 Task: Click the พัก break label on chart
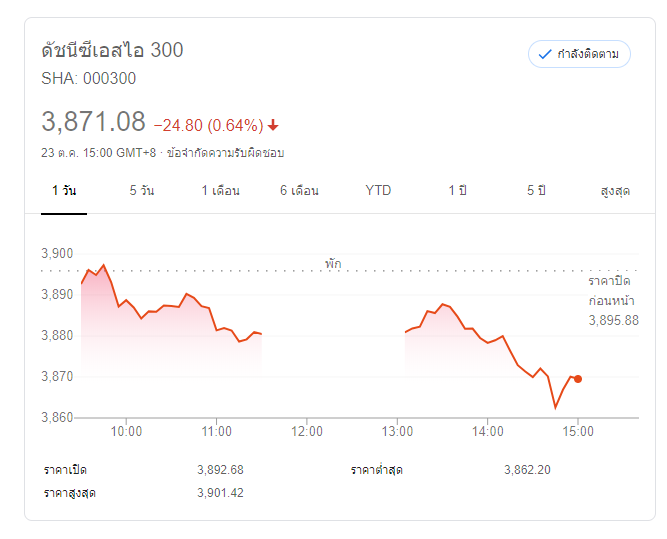333,263
